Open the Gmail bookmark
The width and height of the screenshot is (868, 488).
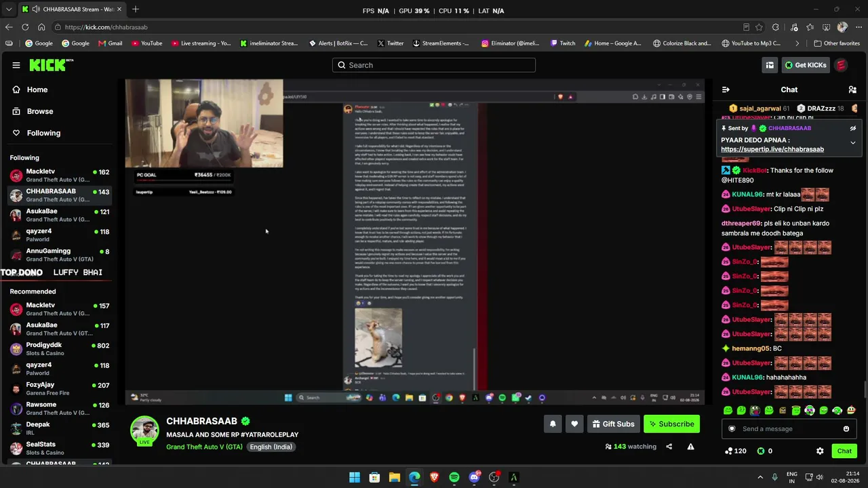point(110,43)
